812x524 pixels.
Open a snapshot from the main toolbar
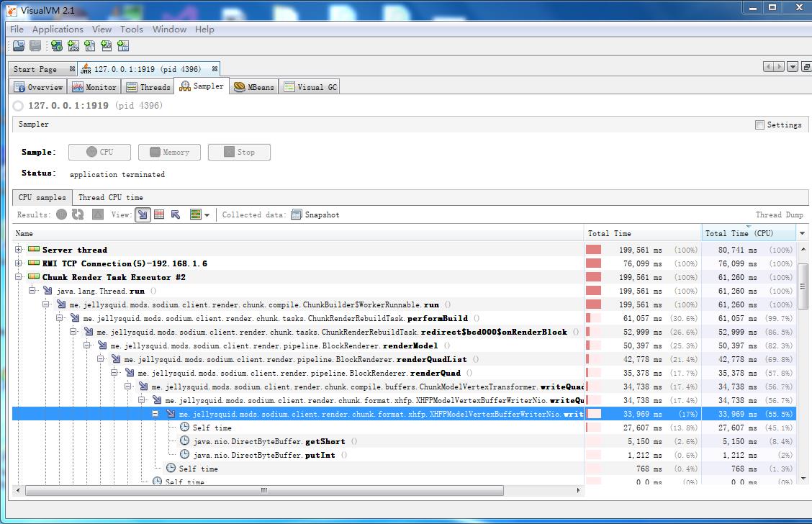pos(18,46)
